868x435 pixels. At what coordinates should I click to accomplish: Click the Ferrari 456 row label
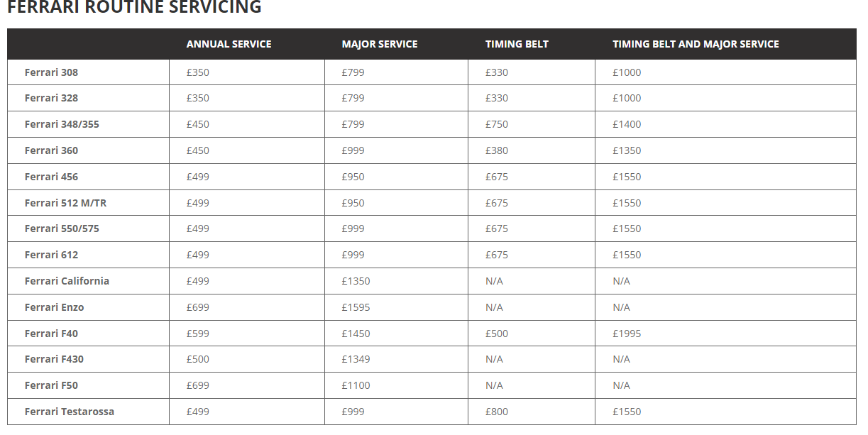[51, 177]
